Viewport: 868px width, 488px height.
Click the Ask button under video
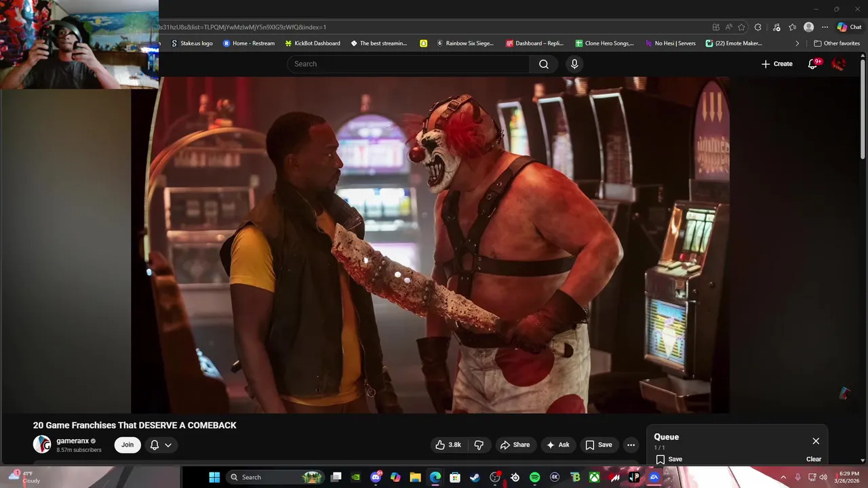(558, 445)
